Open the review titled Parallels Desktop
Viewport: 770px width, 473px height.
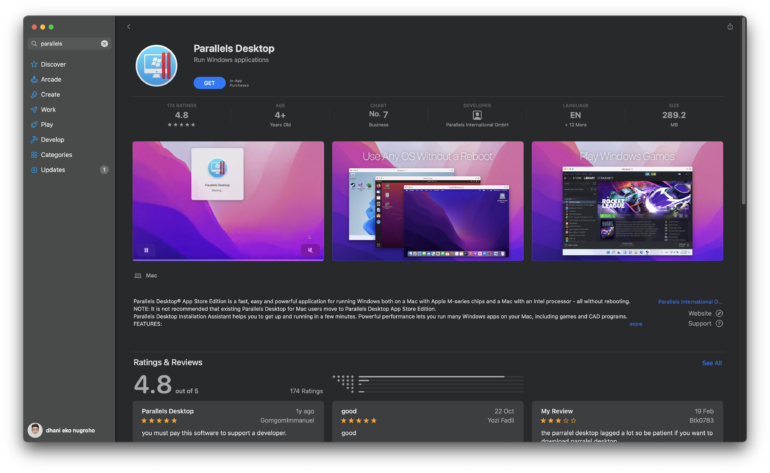click(228, 421)
